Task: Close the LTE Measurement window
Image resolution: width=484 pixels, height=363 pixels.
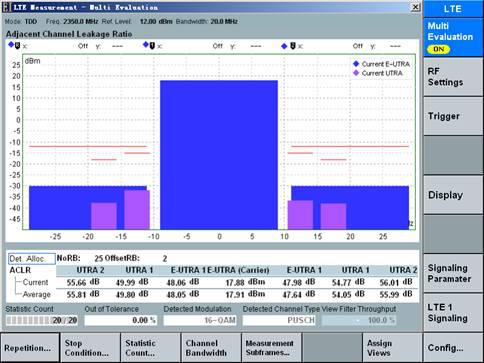Action: 415,7
